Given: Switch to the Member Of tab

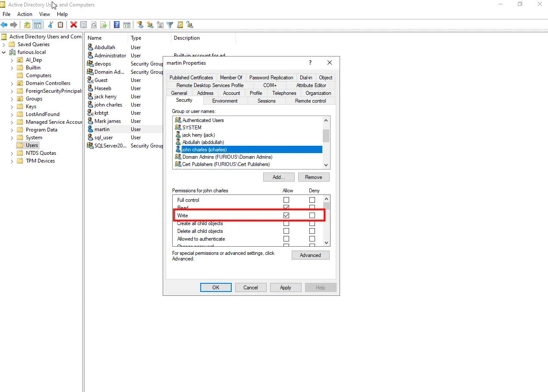Looking at the screenshot, I should pos(231,78).
